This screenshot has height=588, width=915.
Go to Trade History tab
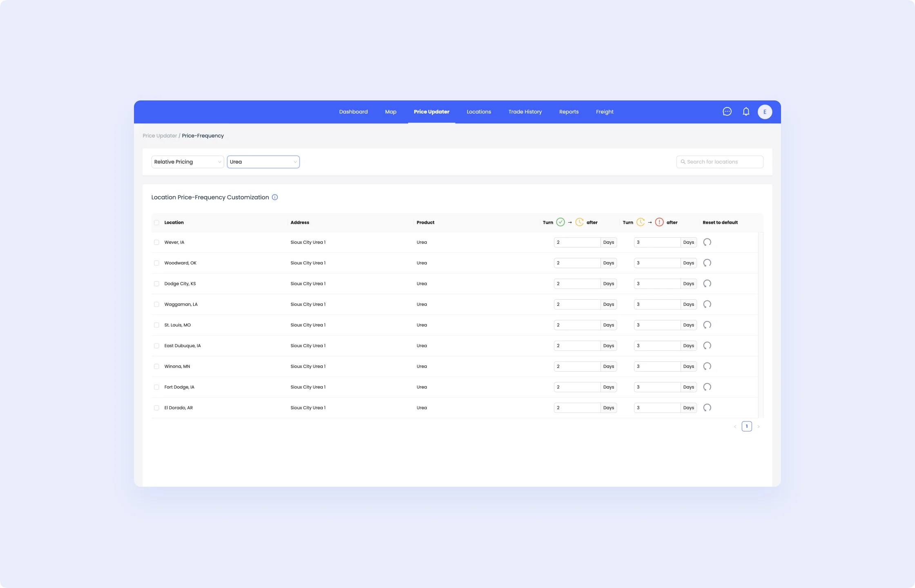[x=525, y=112]
